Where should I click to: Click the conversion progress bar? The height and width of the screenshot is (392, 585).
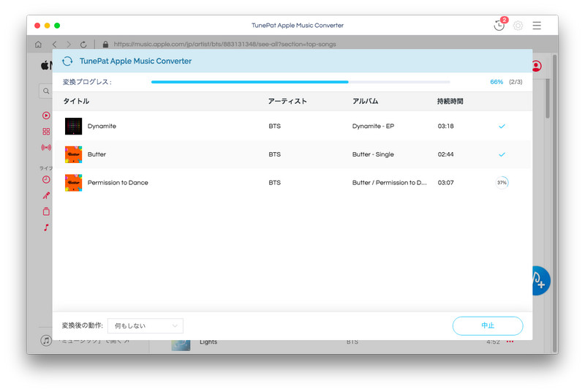click(x=301, y=82)
